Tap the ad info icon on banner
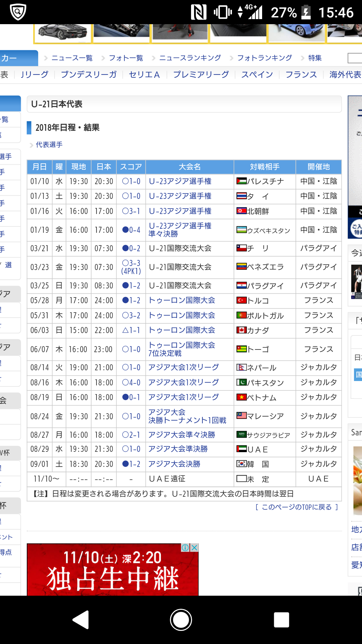Image resolution: width=362 pixels, height=644 pixels. pos(185,548)
